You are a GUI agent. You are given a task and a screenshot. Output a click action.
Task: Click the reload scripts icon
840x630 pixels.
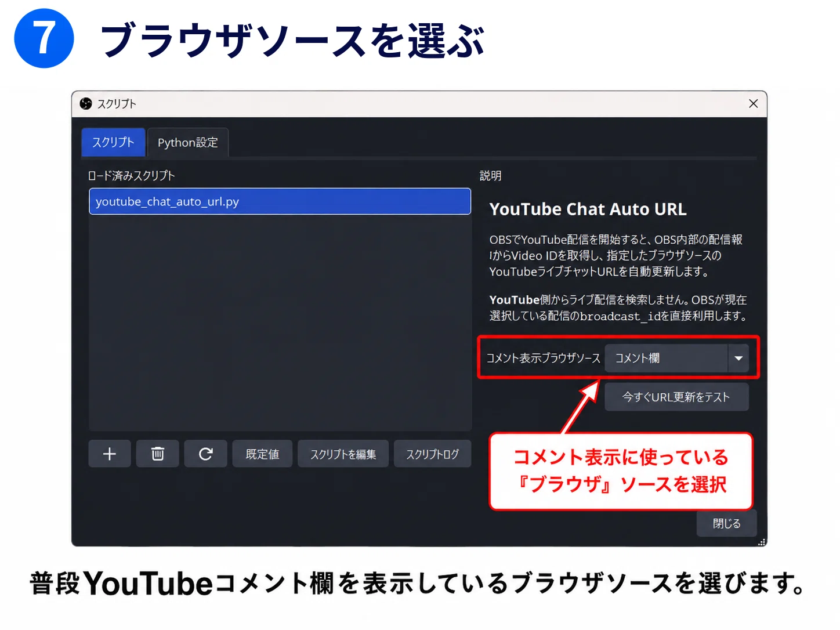(205, 454)
